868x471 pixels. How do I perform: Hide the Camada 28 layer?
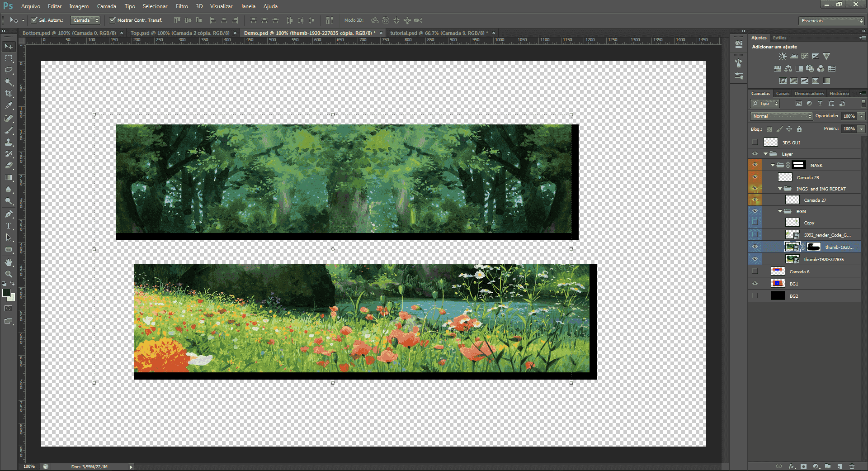pos(755,177)
